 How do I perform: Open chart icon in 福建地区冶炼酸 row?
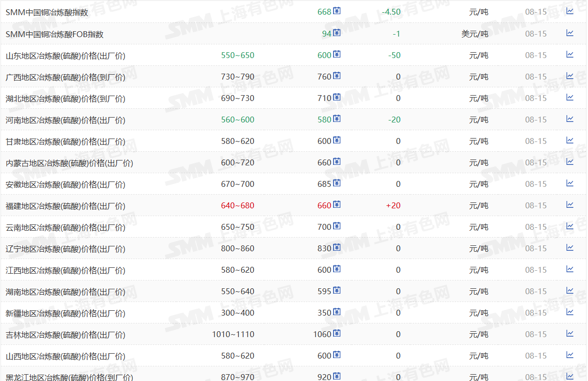coord(569,204)
